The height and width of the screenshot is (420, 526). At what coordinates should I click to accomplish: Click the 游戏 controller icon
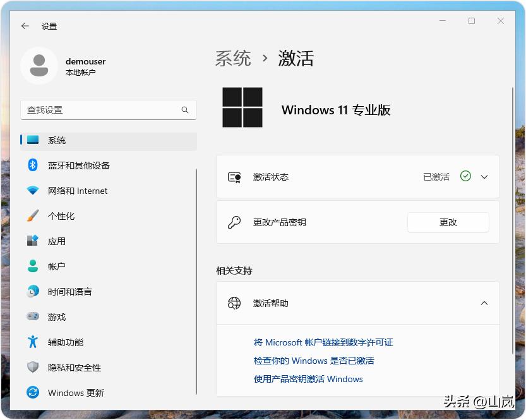(33, 316)
